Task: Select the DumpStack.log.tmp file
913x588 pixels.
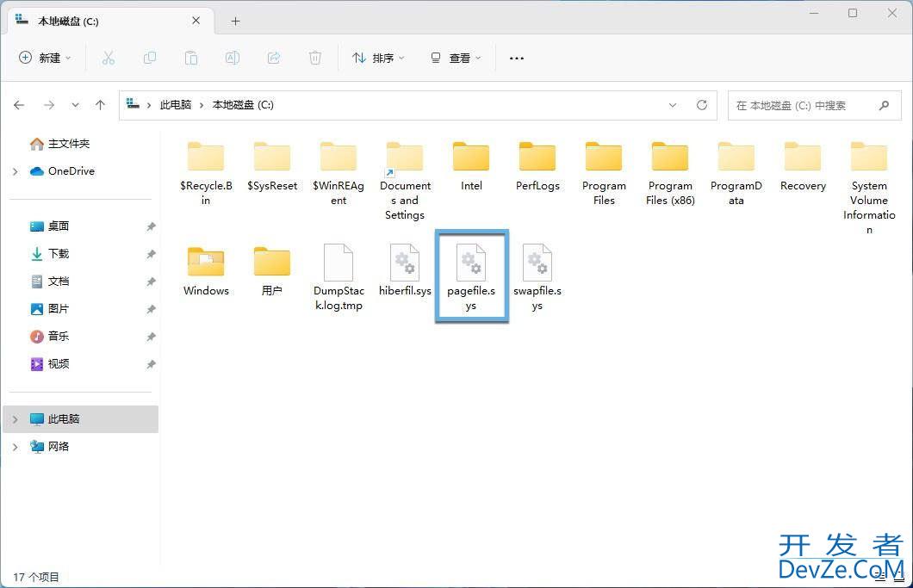Action: [x=338, y=278]
